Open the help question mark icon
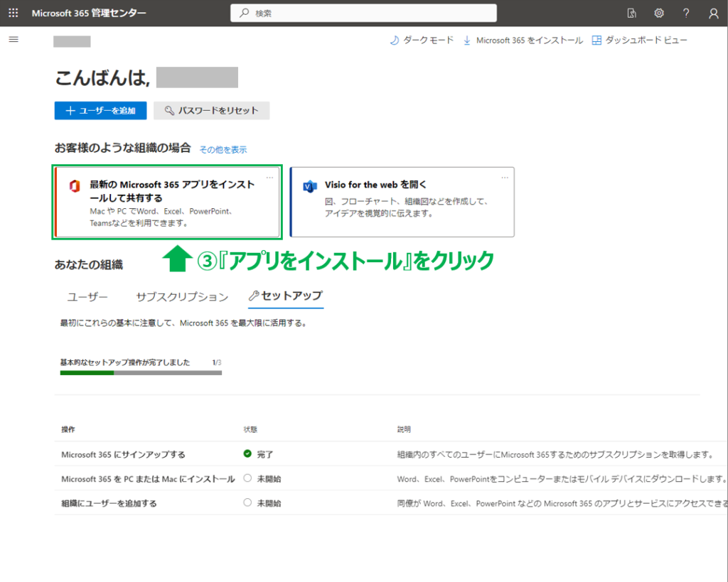Viewport: 728px width, 582px height. pyautogui.click(x=686, y=13)
